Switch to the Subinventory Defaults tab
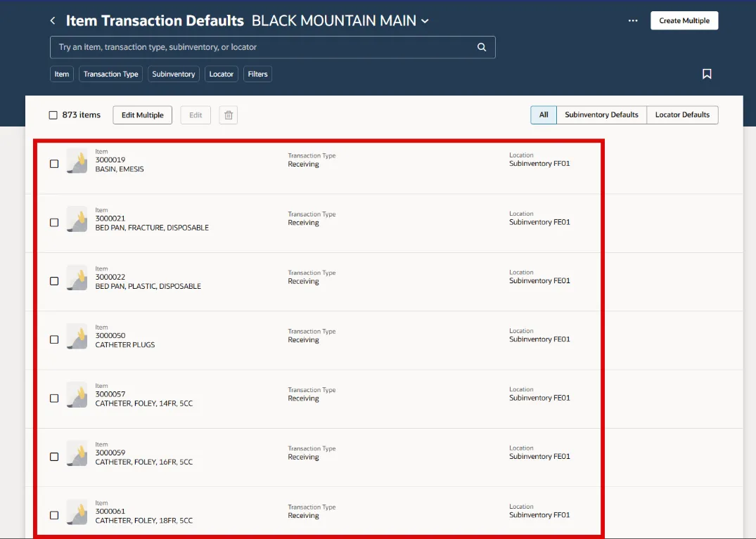Viewport: 756px width, 539px height. pos(601,115)
